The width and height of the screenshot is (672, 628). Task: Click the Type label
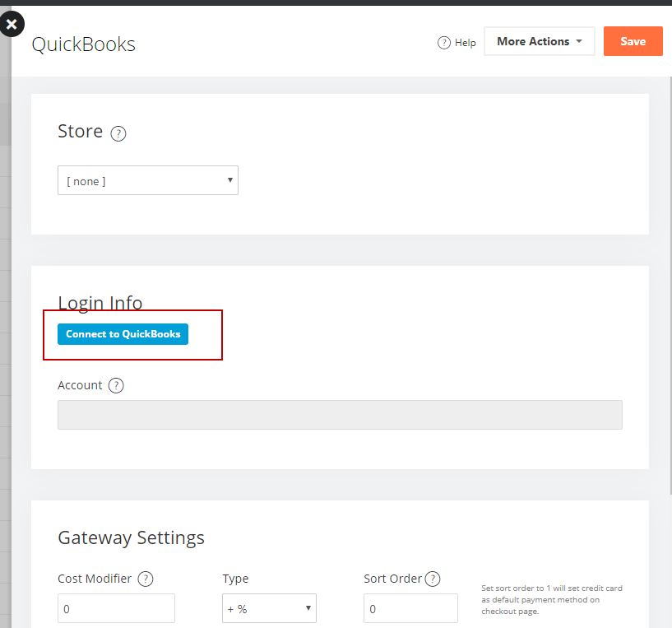[x=235, y=579]
